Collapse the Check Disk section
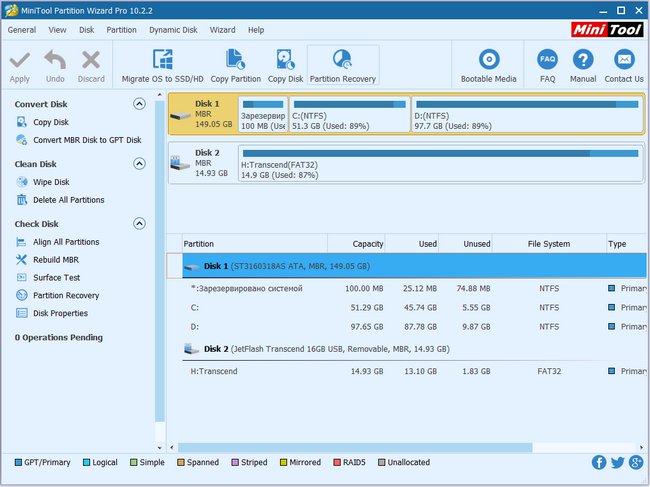This screenshot has height=487, width=650. pos(139,223)
